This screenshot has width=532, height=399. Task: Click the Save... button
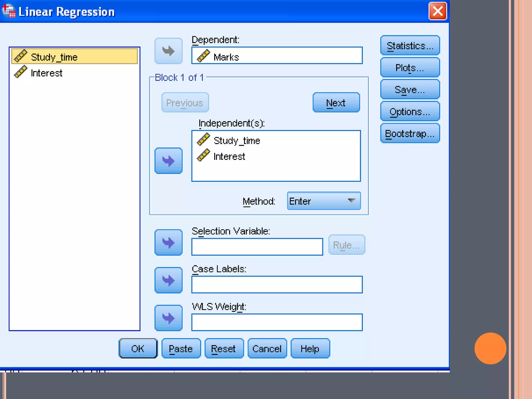(x=410, y=90)
